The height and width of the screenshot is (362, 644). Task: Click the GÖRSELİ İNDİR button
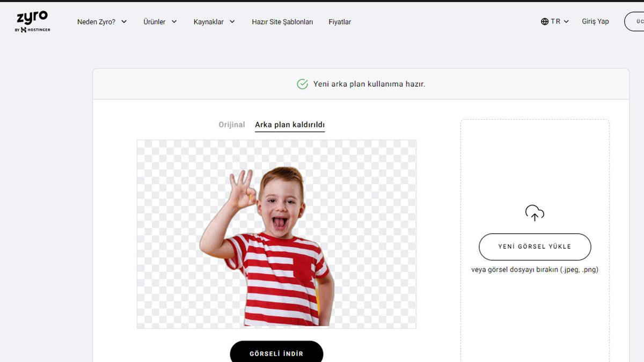pos(276,353)
